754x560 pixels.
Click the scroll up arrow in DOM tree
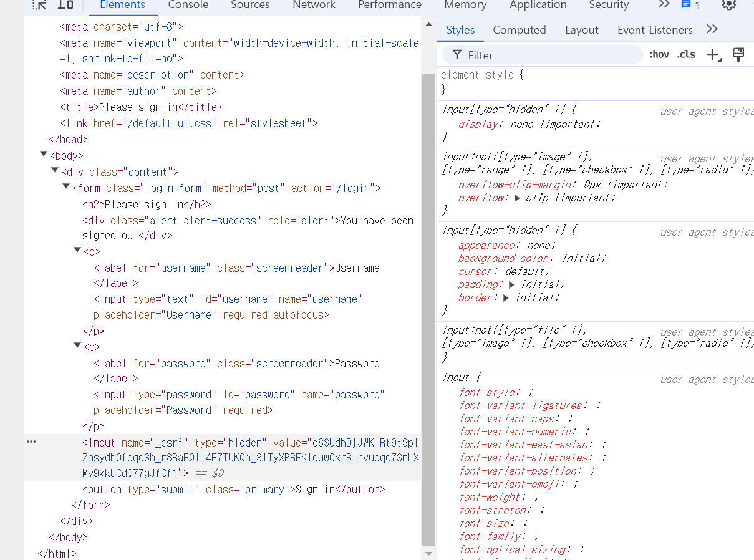(x=428, y=24)
